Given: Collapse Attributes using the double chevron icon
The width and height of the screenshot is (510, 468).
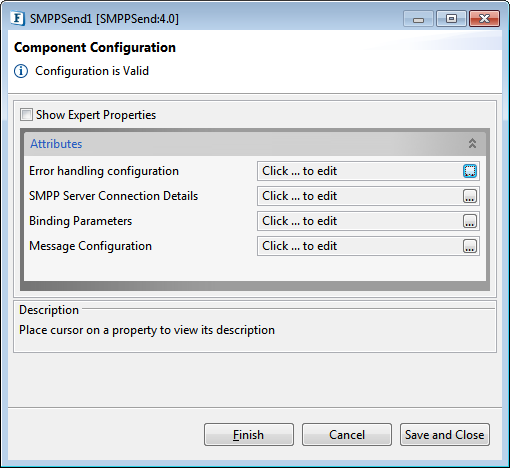Looking at the screenshot, I should tap(472, 144).
